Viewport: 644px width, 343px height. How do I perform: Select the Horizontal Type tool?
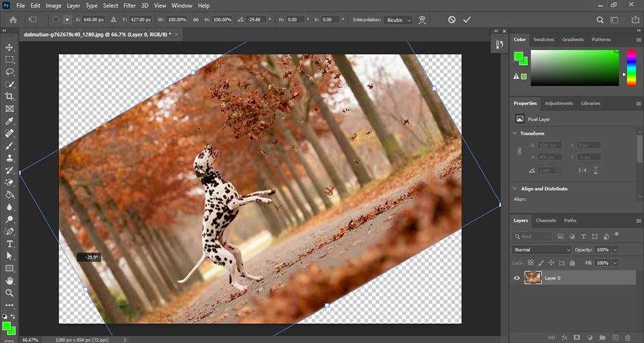(9, 244)
